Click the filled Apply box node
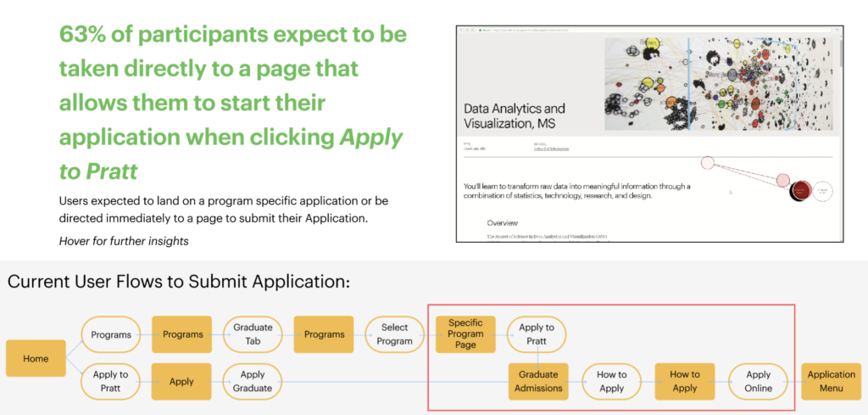Screen dimensions: 868x415 181,382
